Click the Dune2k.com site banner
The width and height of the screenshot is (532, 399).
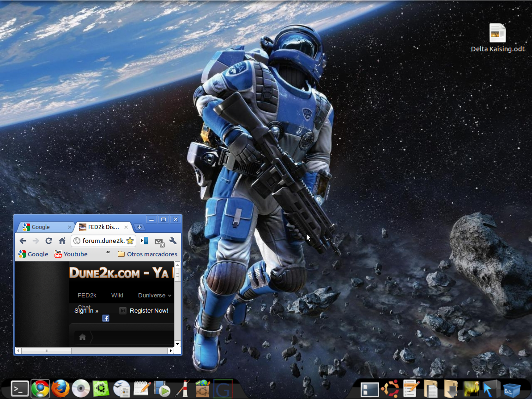121,273
